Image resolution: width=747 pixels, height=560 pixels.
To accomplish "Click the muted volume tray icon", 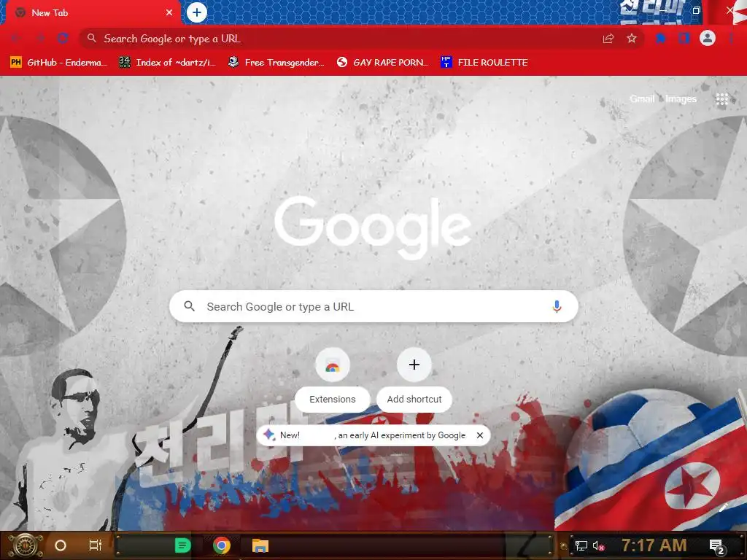I will pyautogui.click(x=598, y=545).
